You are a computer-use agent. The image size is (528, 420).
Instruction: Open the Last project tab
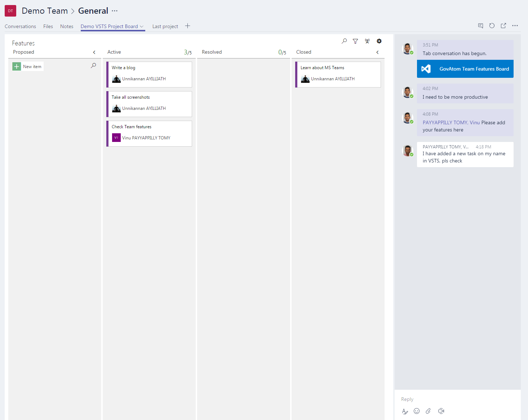[x=165, y=26]
